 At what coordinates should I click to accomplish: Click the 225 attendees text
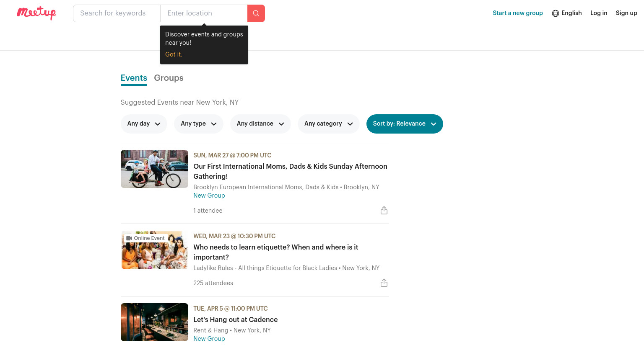coord(213,283)
